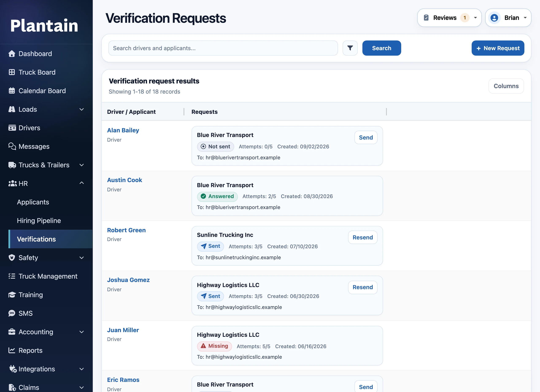Click Brian's user avatar icon

(494, 18)
